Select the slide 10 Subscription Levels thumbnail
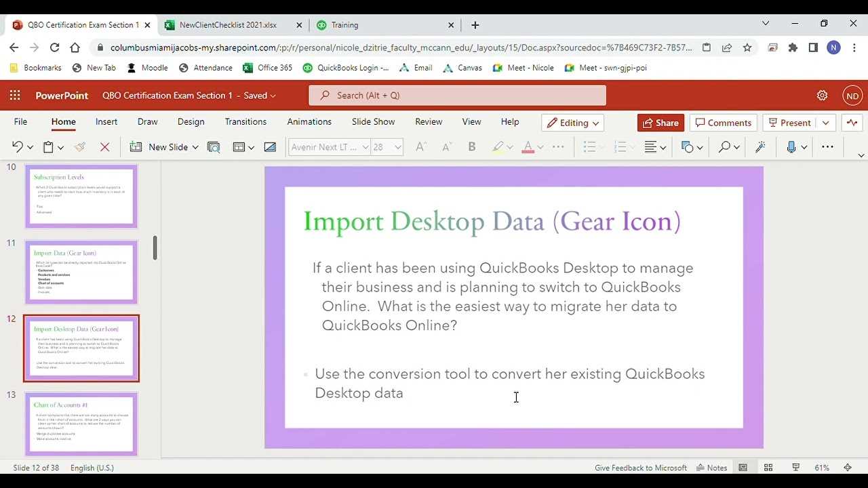Image resolution: width=868 pixels, height=488 pixels. (81, 197)
